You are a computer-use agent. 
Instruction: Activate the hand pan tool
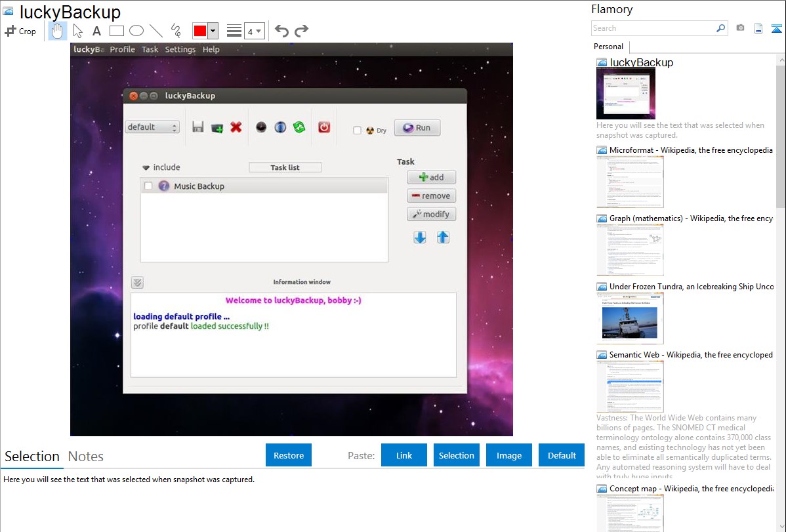[x=58, y=31]
